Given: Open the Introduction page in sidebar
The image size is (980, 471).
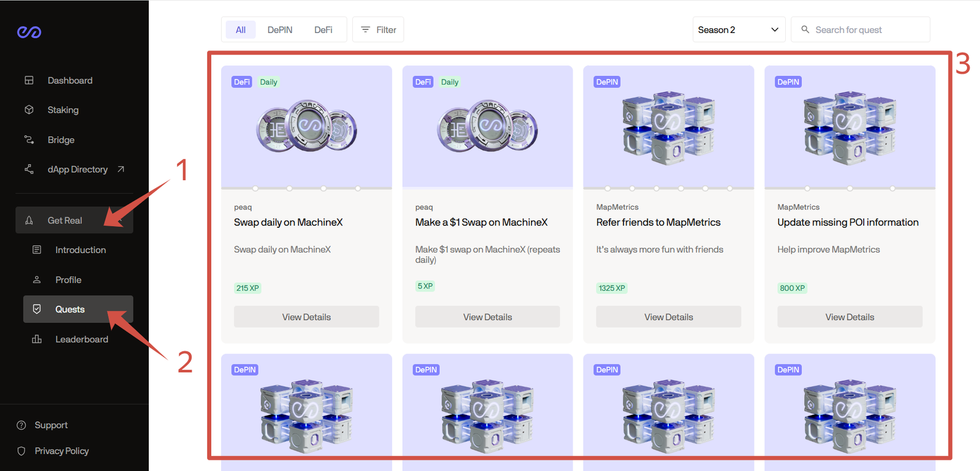Looking at the screenshot, I should tap(80, 250).
